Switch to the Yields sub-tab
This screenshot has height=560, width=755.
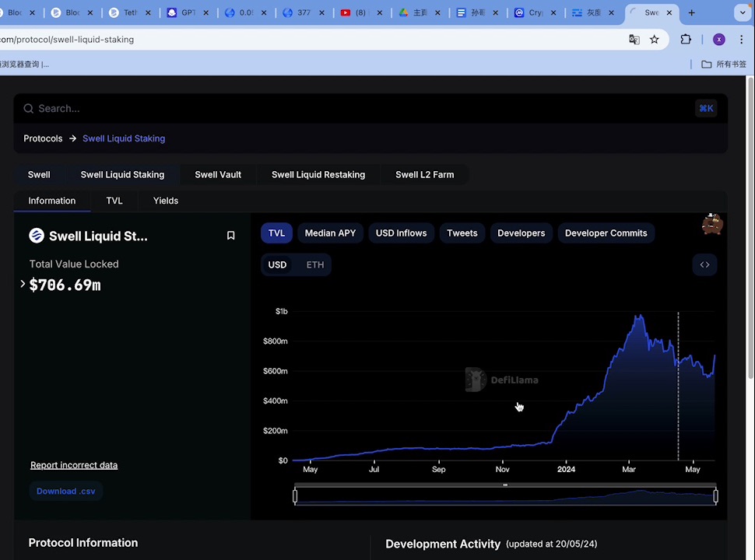[166, 201]
